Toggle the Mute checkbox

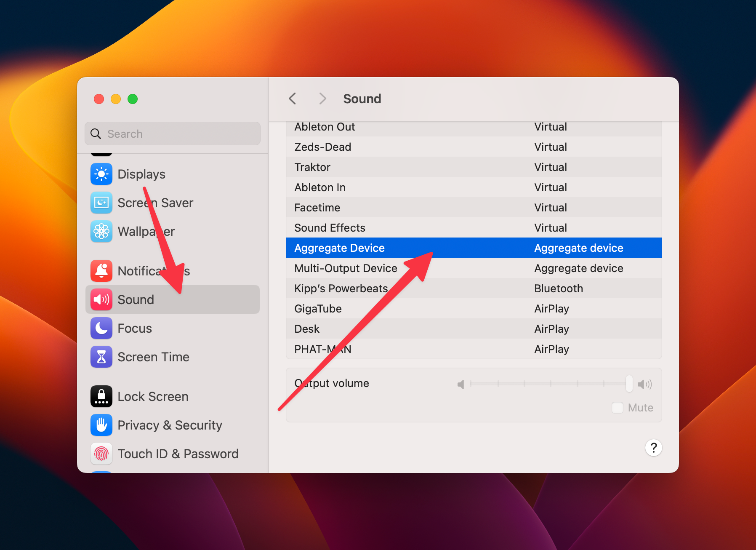[x=617, y=407]
